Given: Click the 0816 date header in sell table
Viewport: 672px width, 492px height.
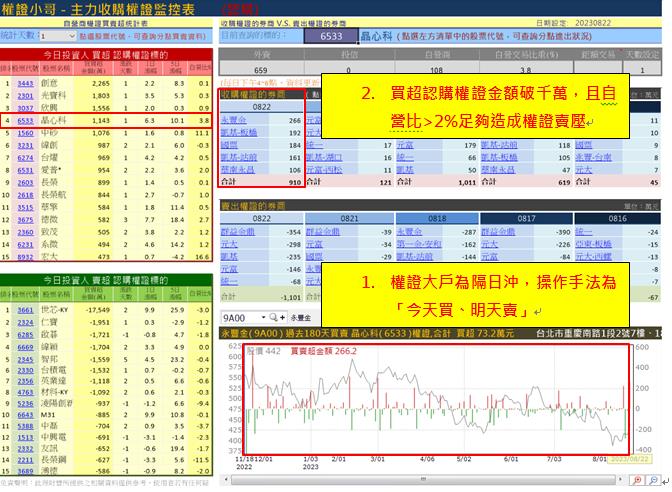Looking at the screenshot, I should [617, 219].
